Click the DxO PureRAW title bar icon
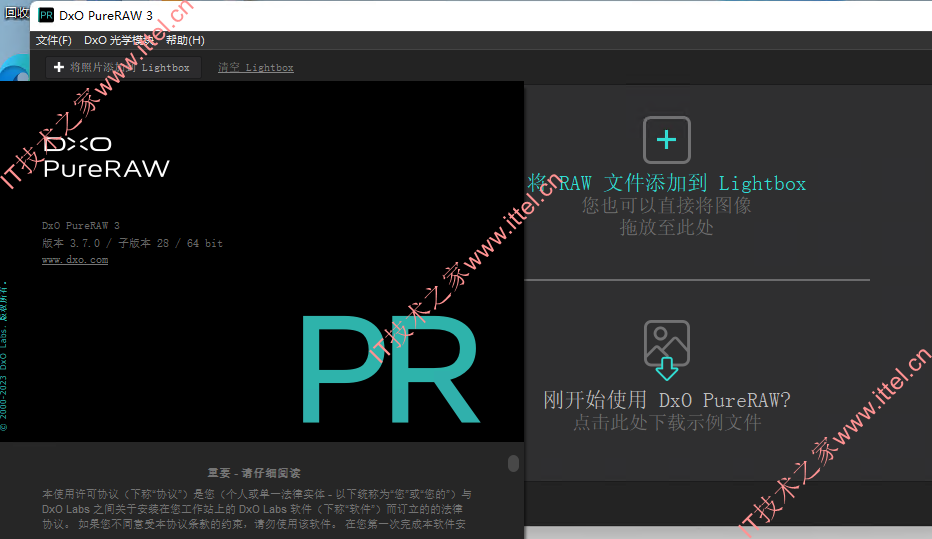Screen dimensions: 932x539 pos(46,15)
